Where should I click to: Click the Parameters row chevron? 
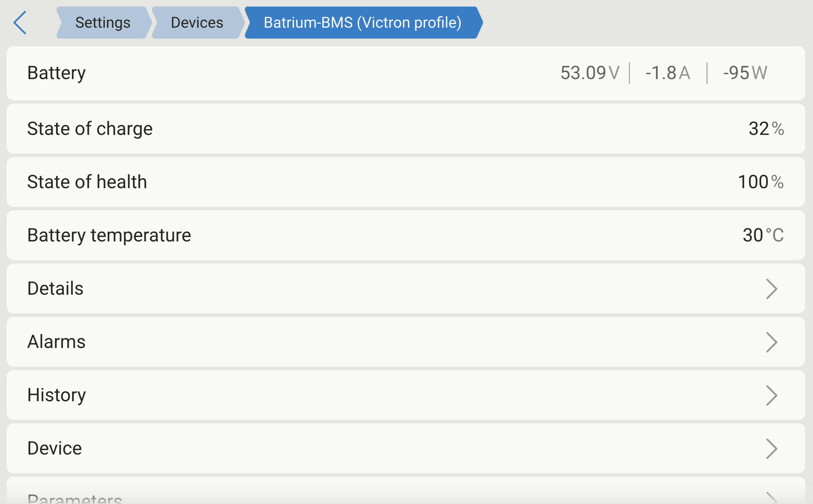click(771, 498)
